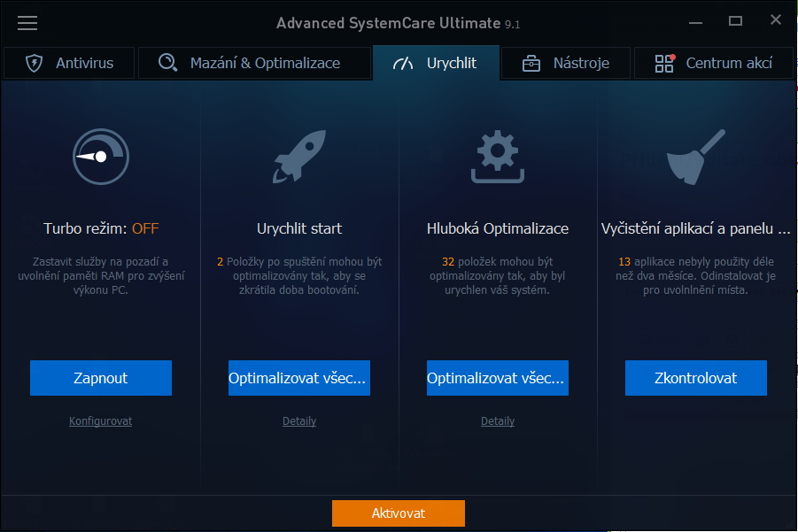798x532 pixels.
Task: Click the broom cleanup icon
Action: coord(696,157)
